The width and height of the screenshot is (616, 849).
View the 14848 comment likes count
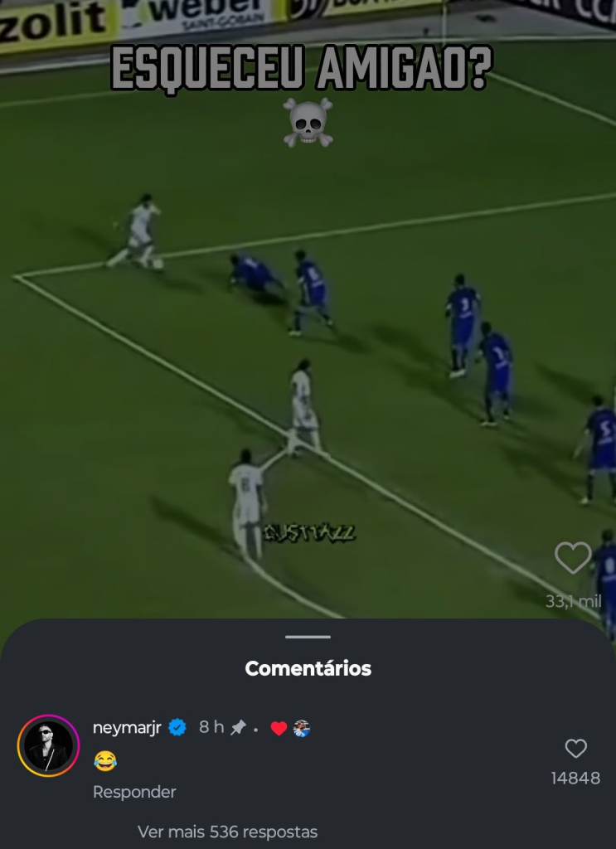(x=575, y=778)
